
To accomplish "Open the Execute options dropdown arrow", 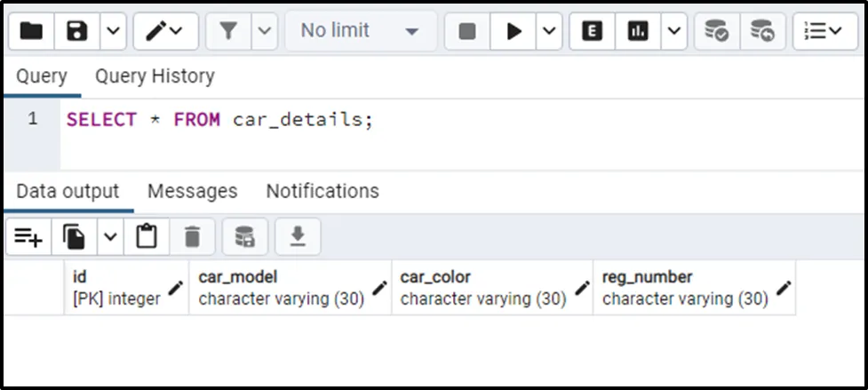I will [x=548, y=32].
